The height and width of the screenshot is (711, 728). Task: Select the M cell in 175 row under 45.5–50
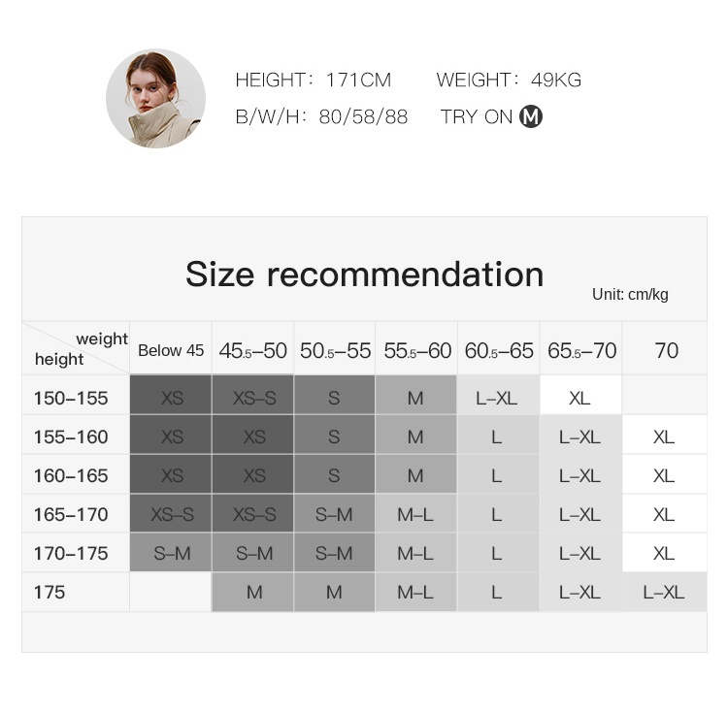(253, 593)
